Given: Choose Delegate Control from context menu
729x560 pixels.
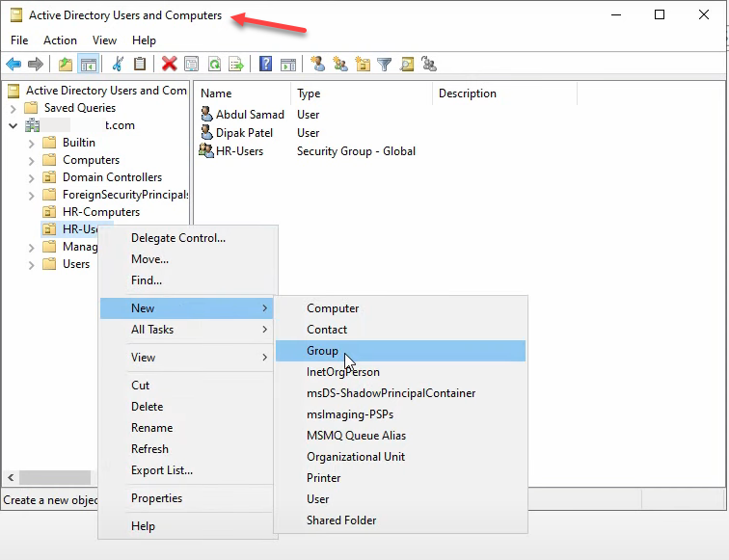Looking at the screenshot, I should (x=186, y=238).
